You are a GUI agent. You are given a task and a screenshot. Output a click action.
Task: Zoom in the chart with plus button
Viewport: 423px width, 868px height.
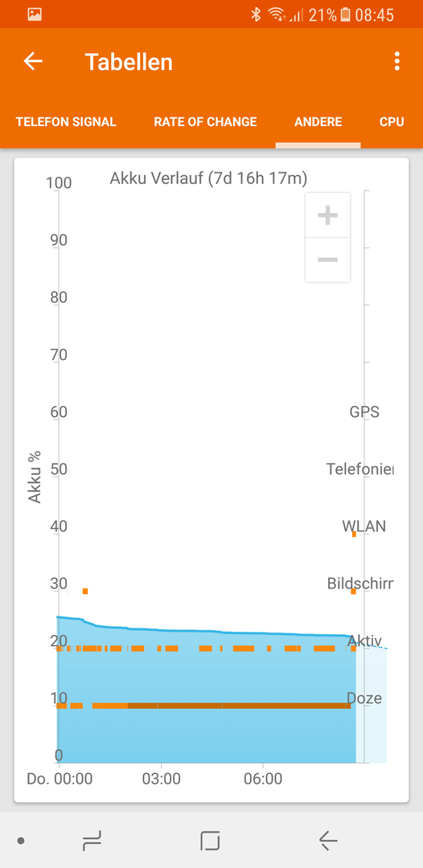328,215
